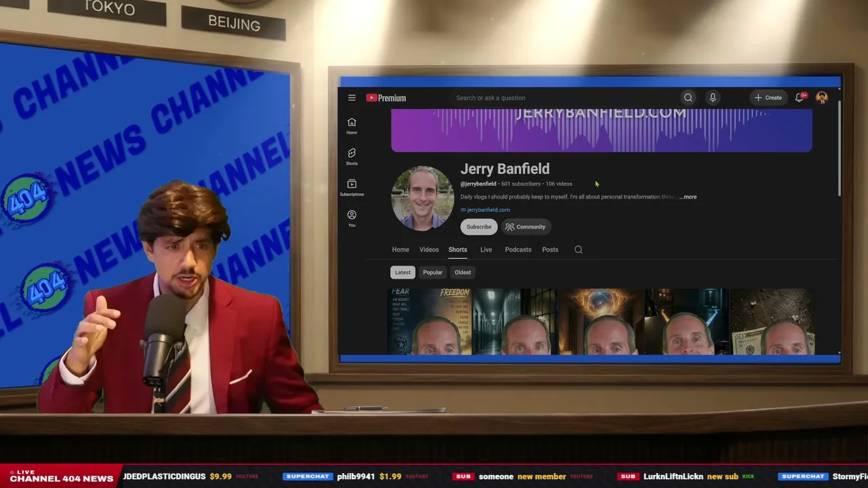
Task: Click the scrollbar down arrow
Action: pyautogui.click(x=839, y=352)
